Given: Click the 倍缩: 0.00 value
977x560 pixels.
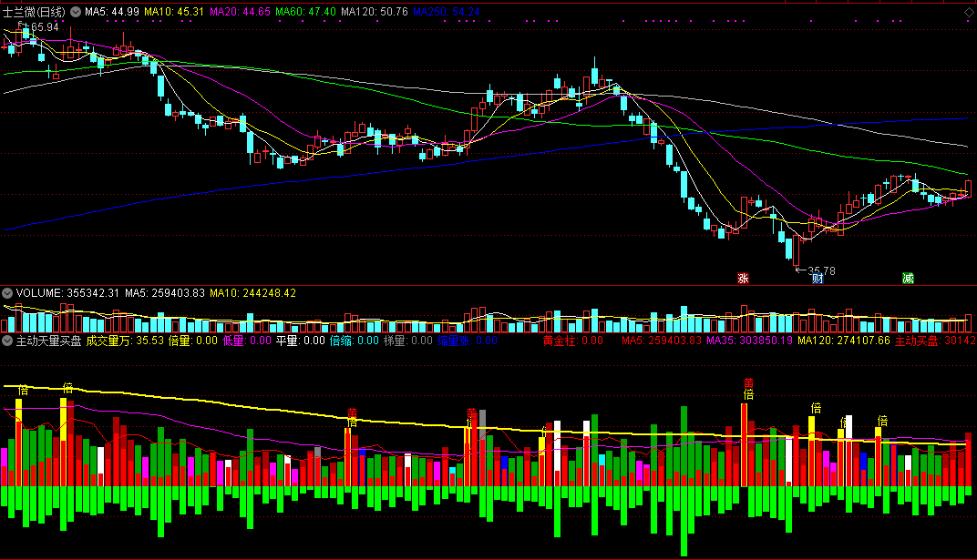Looking at the screenshot, I should click(355, 341).
